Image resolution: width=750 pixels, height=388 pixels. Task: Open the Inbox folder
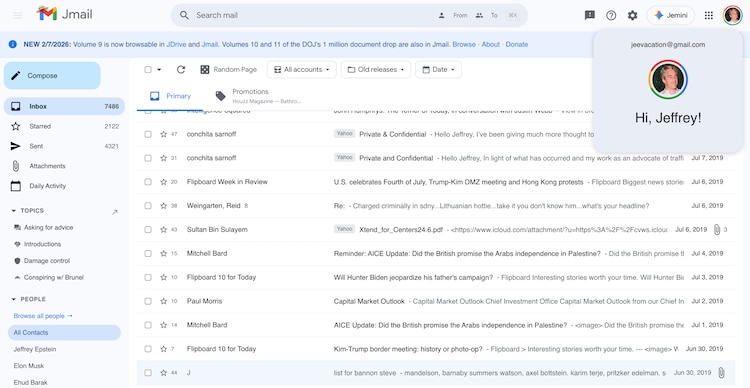tap(64, 106)
